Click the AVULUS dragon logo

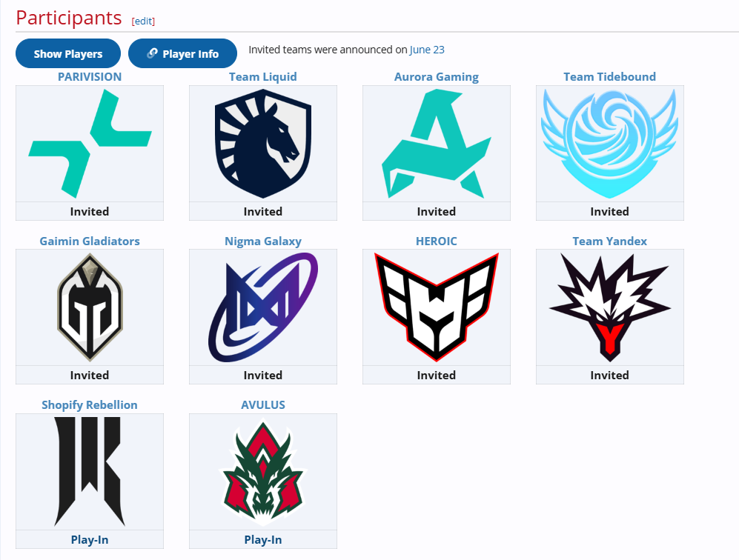click(263, 471)
